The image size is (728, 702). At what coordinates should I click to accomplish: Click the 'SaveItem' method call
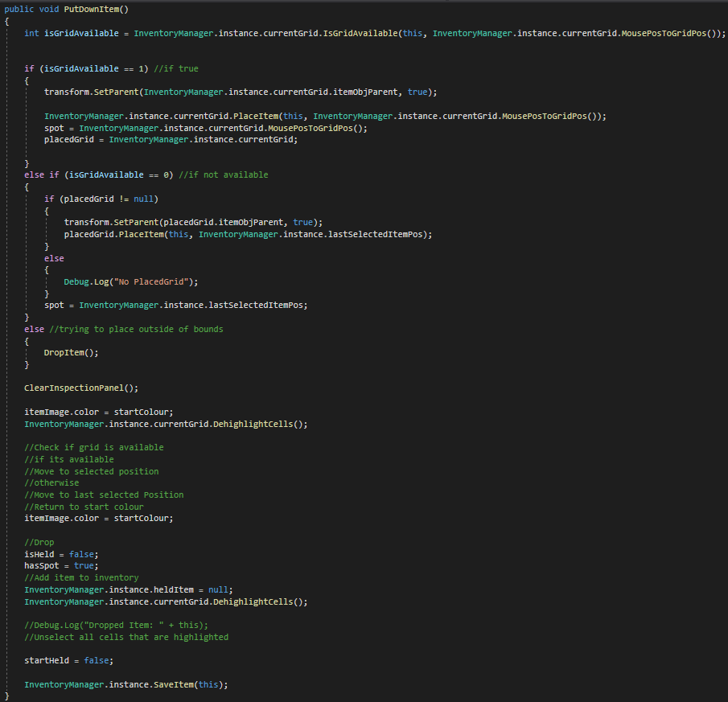tap(174, 685)
